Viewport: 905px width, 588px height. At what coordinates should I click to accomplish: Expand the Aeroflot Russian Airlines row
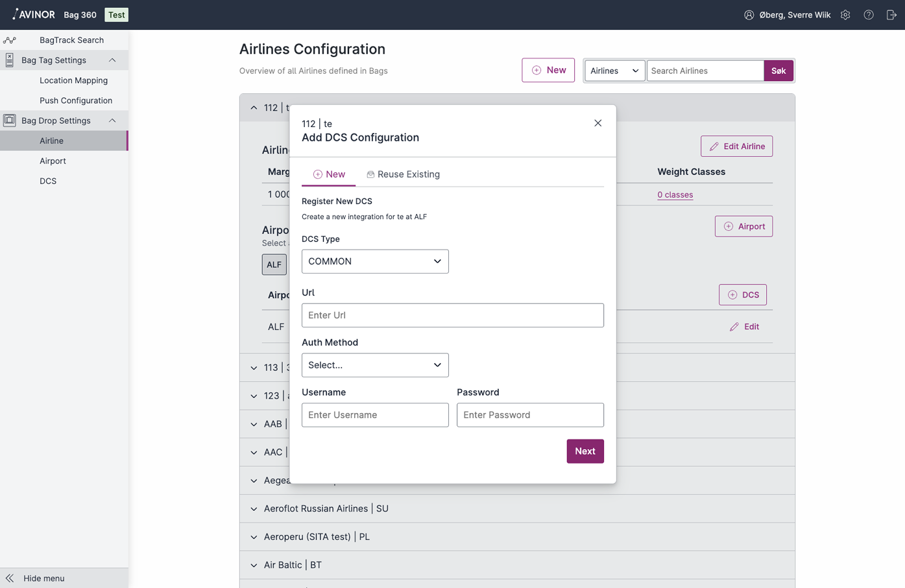pos(254,509)
